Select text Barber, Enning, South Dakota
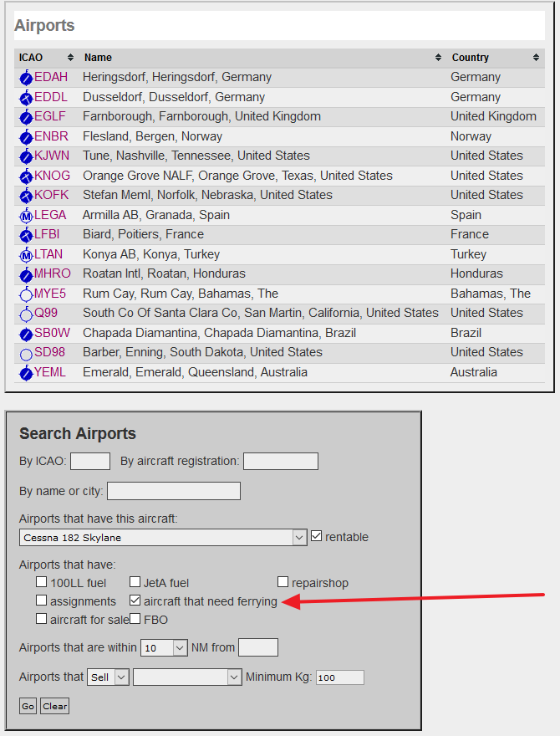Image resolution: width=560 pixels, height=736 pixels. pyautogui.click(x=165, y=352)
